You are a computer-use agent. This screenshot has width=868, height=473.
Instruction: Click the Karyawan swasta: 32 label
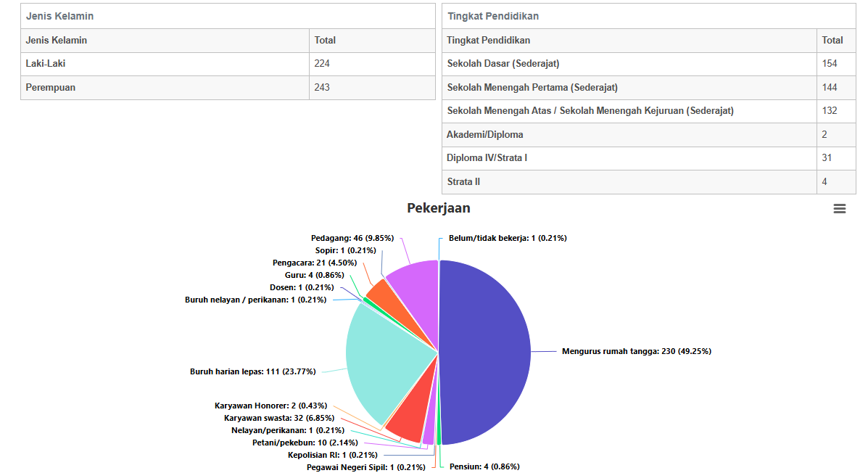click(x=279, y=418)
